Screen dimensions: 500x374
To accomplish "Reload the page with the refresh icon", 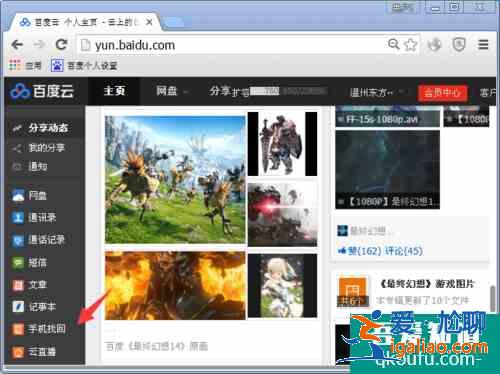I will [61, 44].
